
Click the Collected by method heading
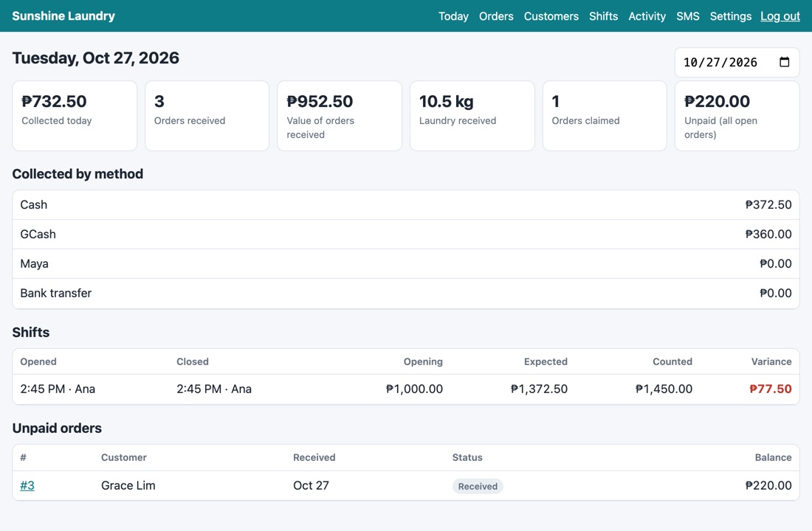[78, 174]
